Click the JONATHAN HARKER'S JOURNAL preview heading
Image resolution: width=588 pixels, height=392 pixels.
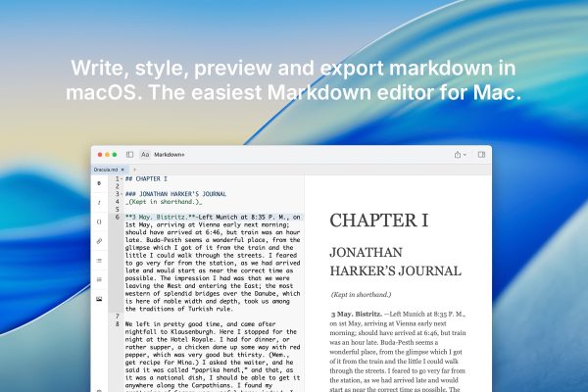395,262
